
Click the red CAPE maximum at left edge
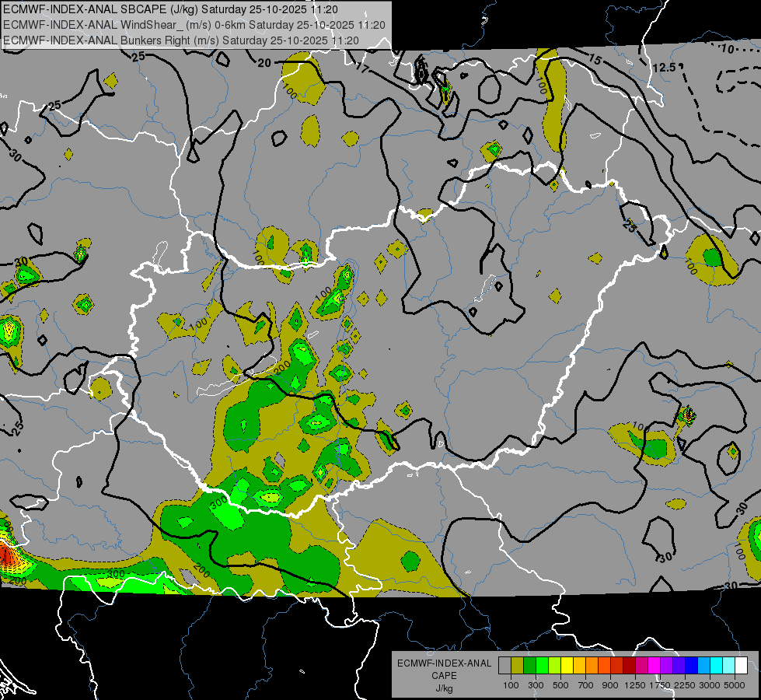(5, 554)
